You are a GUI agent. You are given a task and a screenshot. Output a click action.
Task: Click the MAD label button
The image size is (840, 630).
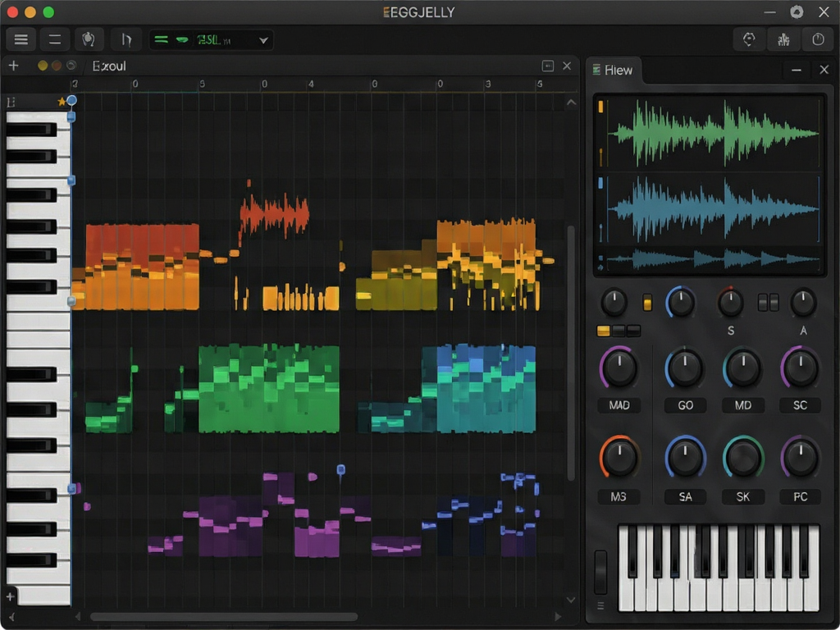click(x=619, y=405)
